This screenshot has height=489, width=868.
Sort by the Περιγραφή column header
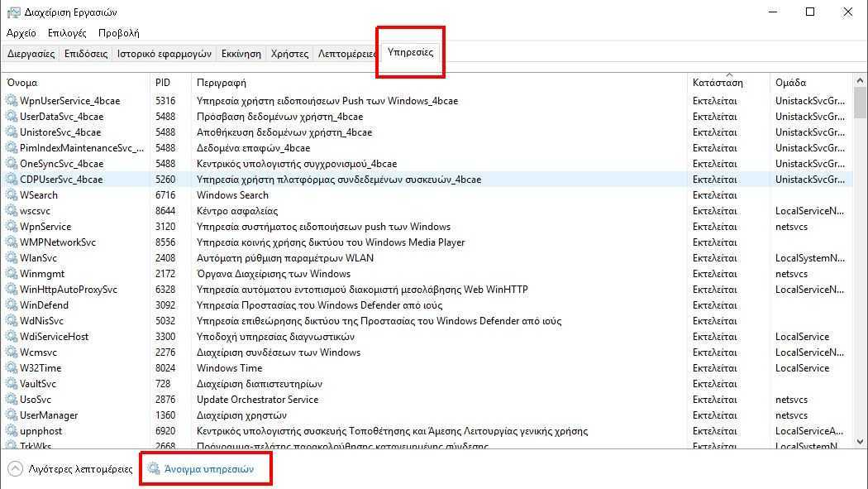click(x=439, y=83)
